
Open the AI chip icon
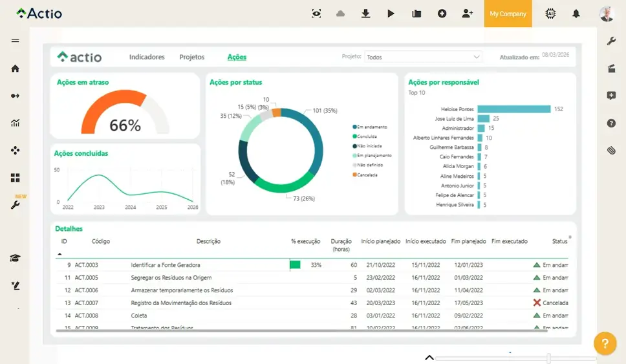(550, 14)
